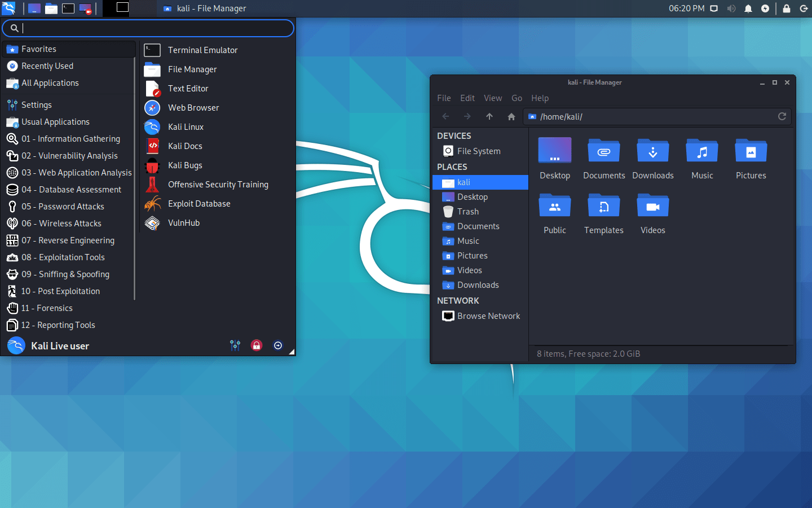Click the kali - File Manager taskbar button

pyautogui.click(x=204, y=8)
